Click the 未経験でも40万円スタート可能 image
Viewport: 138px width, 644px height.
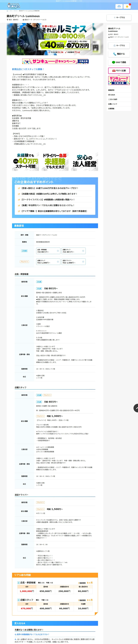pyautogui.click(x=26, y=162)
